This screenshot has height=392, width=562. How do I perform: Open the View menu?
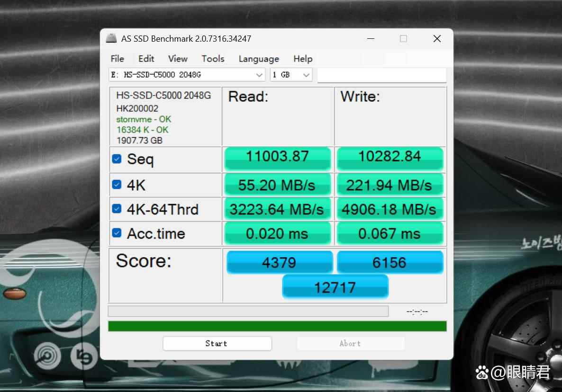[x=178, y=59]
